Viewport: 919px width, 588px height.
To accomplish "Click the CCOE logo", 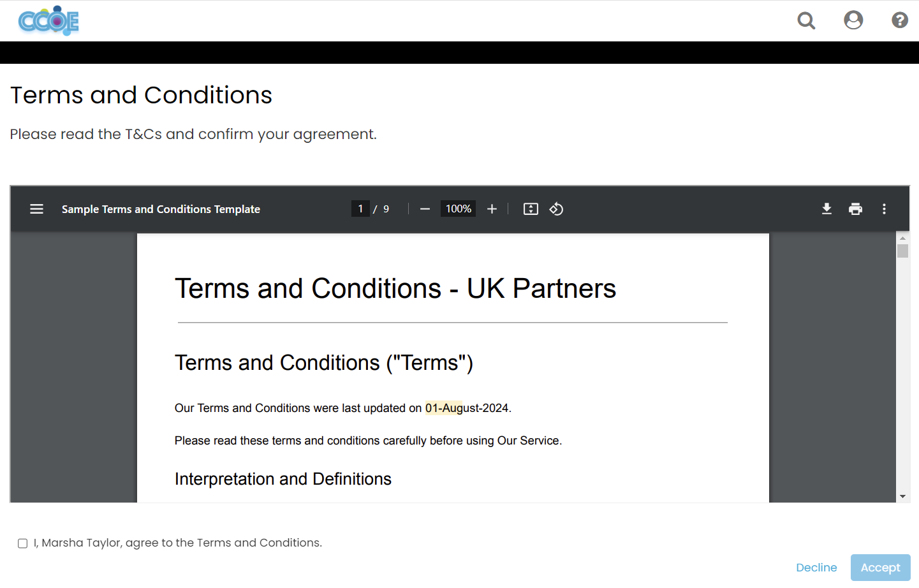I will [49, 21].
